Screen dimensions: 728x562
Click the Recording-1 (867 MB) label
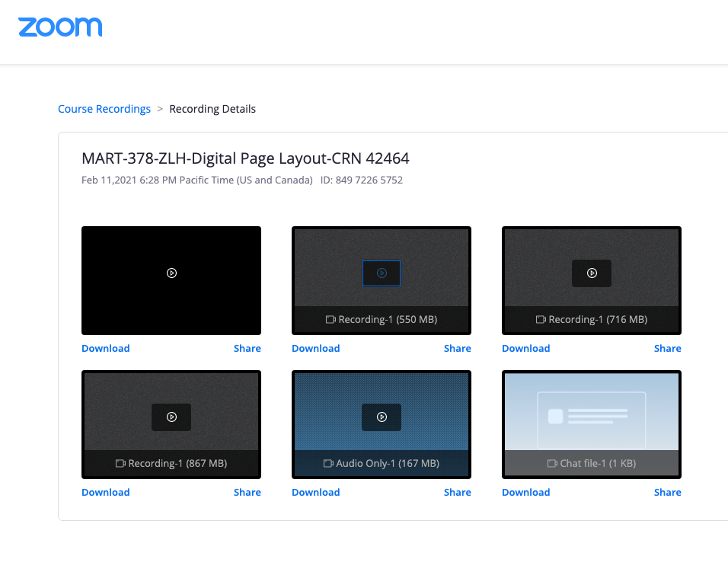click(x=178, y=464)
